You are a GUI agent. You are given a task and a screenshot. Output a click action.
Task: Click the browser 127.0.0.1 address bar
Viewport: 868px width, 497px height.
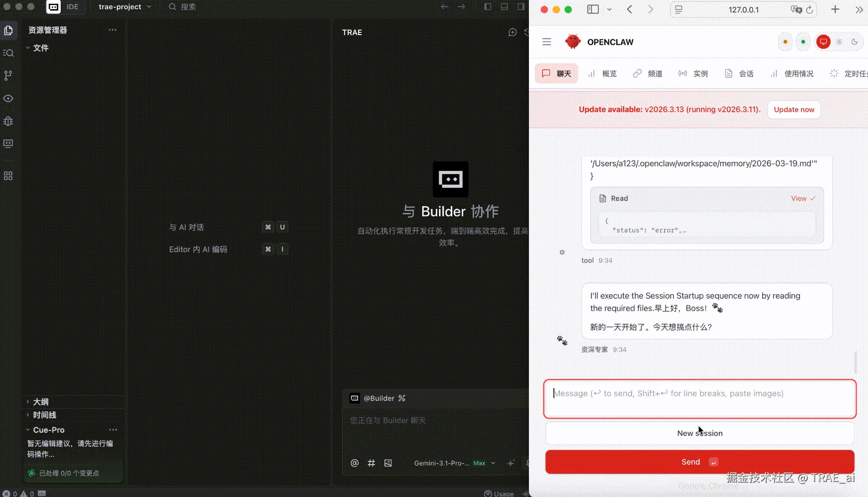[743, 10]
